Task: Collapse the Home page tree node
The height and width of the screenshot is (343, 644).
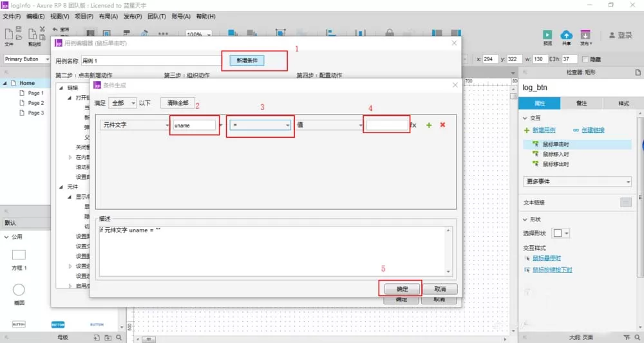Action: [5, 83]
